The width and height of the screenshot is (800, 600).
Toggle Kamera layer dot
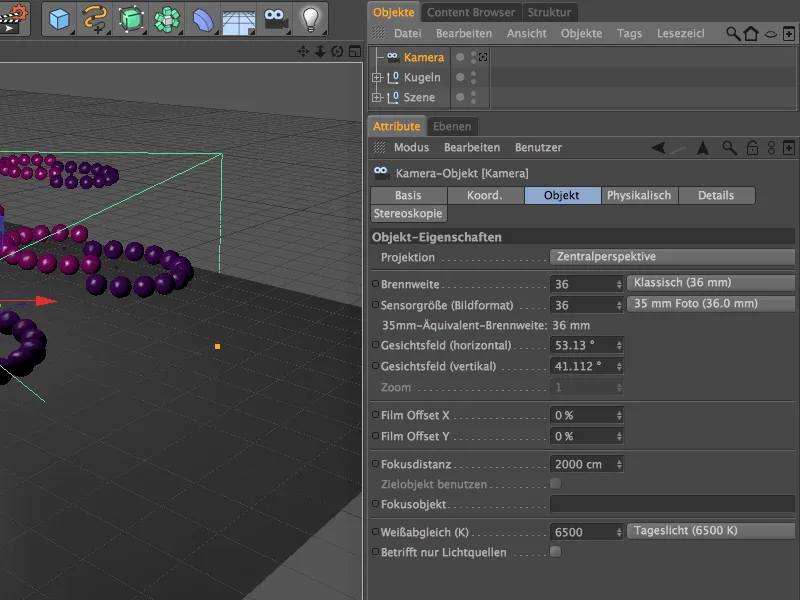(460, 57)
